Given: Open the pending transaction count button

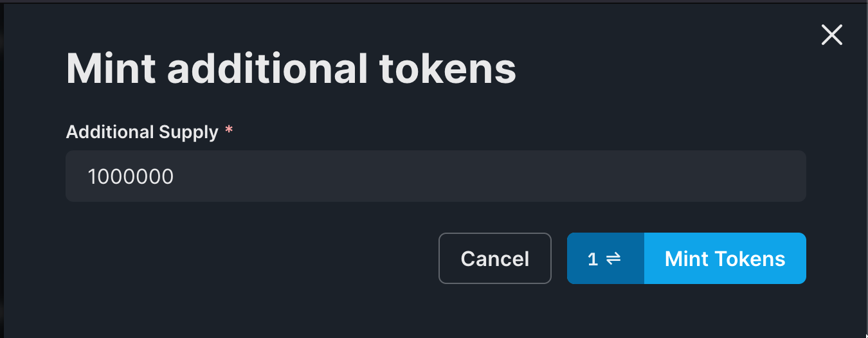Looking at the screenshot, I should coord(605,258).
